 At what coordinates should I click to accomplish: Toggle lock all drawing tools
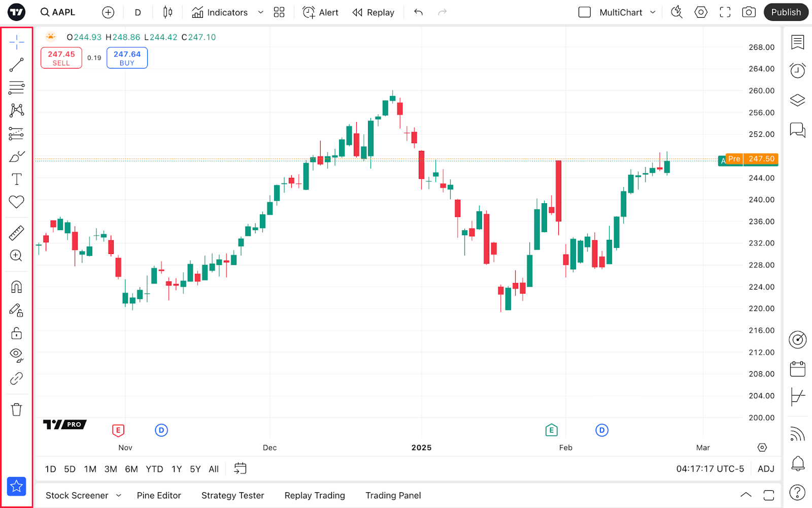(16, 333)
